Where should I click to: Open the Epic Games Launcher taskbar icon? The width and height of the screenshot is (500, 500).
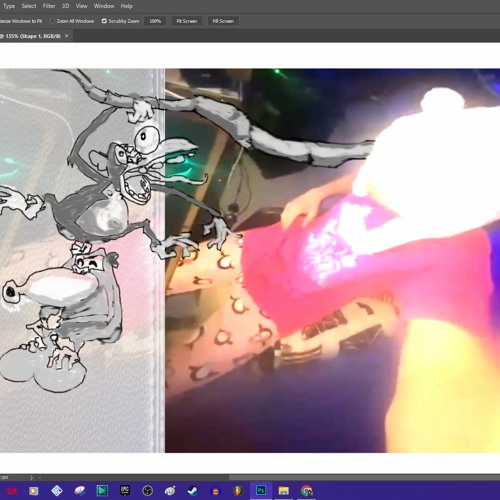[125, 491]
